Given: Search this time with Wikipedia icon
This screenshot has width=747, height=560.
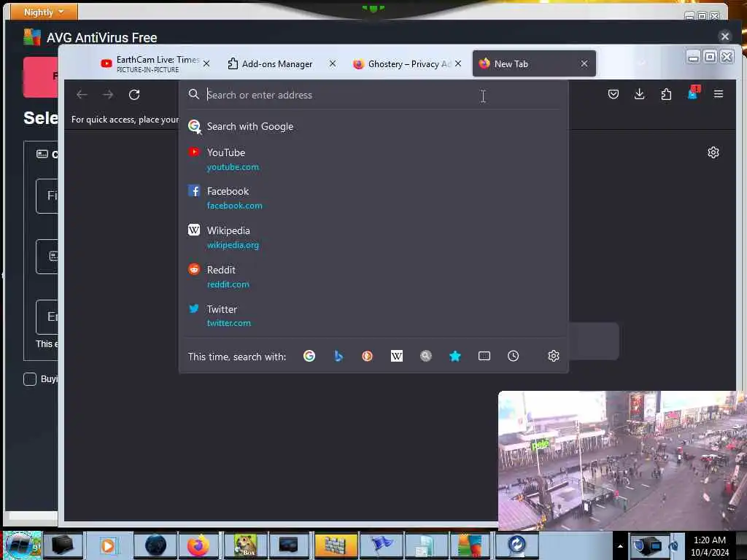Looking at the screenshot, I should (396, 356).
